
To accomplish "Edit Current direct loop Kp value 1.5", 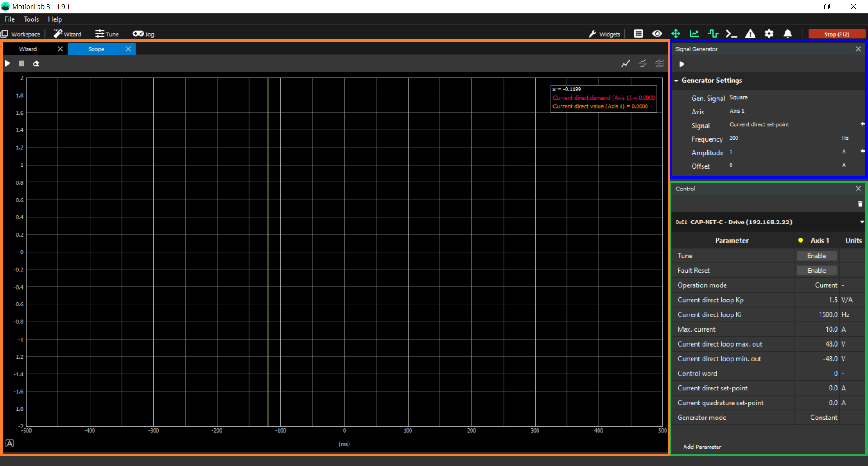I will (x=816, y=300).
